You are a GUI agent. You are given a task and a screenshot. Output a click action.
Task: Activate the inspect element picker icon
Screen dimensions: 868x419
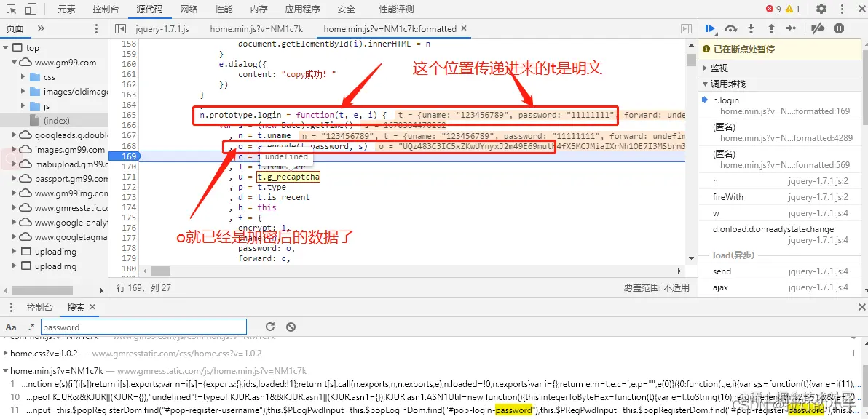coord(12,9)
